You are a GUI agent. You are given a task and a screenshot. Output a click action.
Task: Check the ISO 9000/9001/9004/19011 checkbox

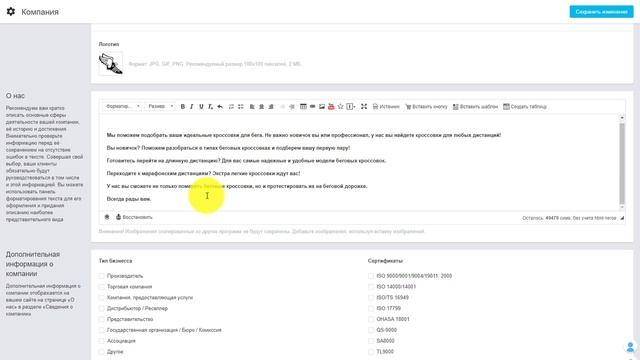[371, 276]
